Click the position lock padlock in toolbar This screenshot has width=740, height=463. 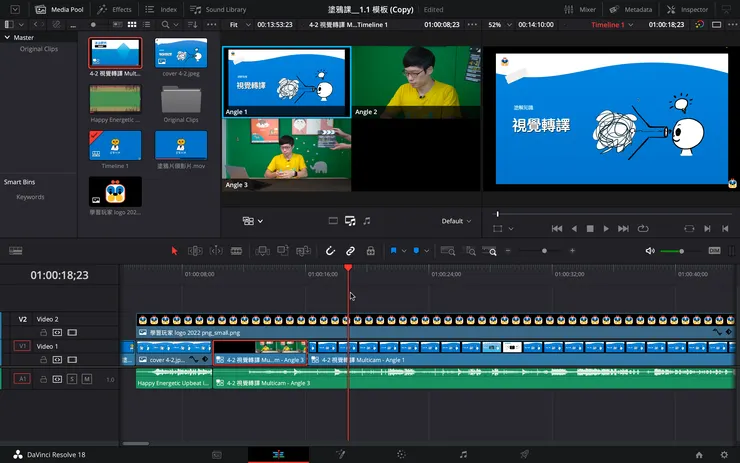click(x=370, y=251)
